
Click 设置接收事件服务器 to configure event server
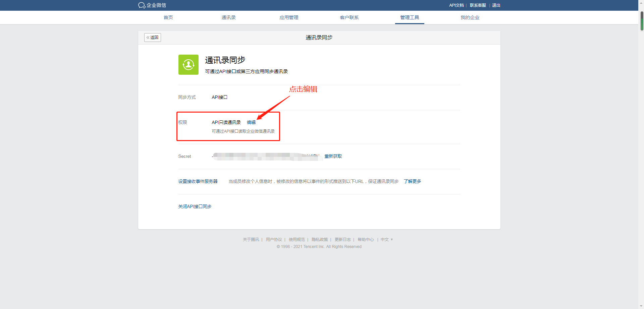click(x=198, y=181)
